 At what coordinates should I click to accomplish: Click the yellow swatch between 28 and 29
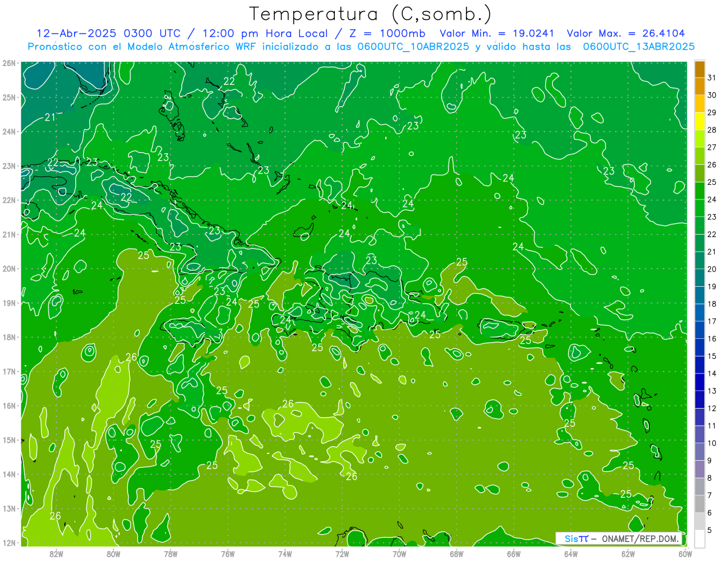pyautogui.click(x=699, y=121)
